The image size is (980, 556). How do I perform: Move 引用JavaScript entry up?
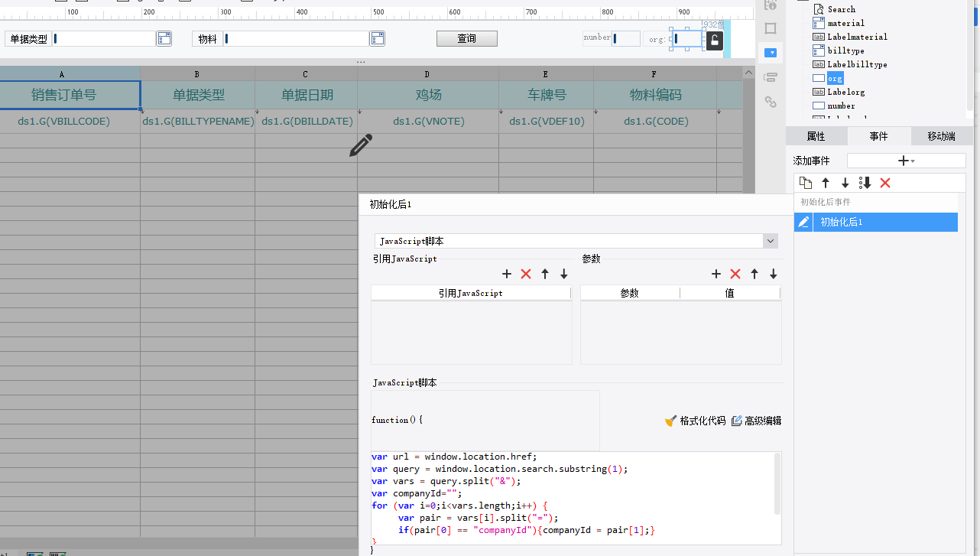point(545,274)
